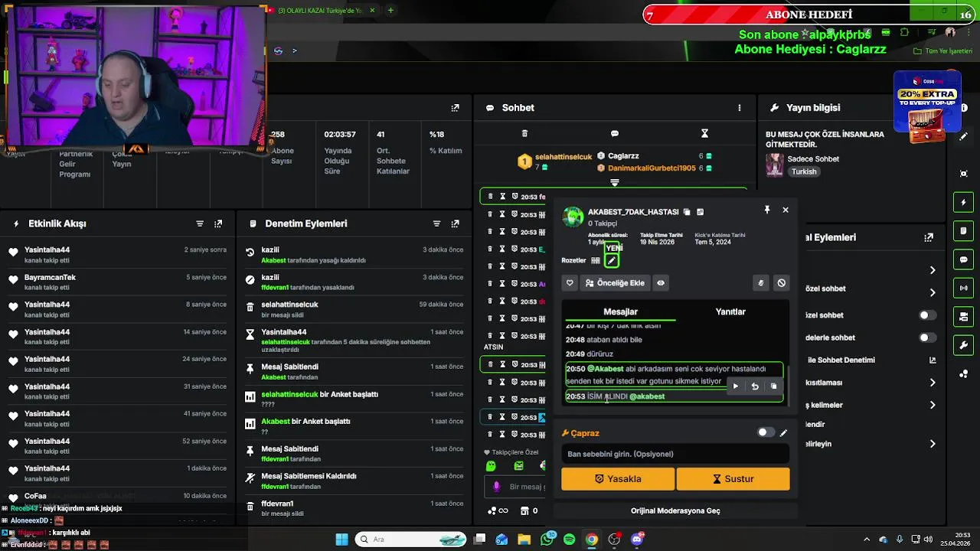
Task: Open the Windows Start menu
Action: pos(341,540)
